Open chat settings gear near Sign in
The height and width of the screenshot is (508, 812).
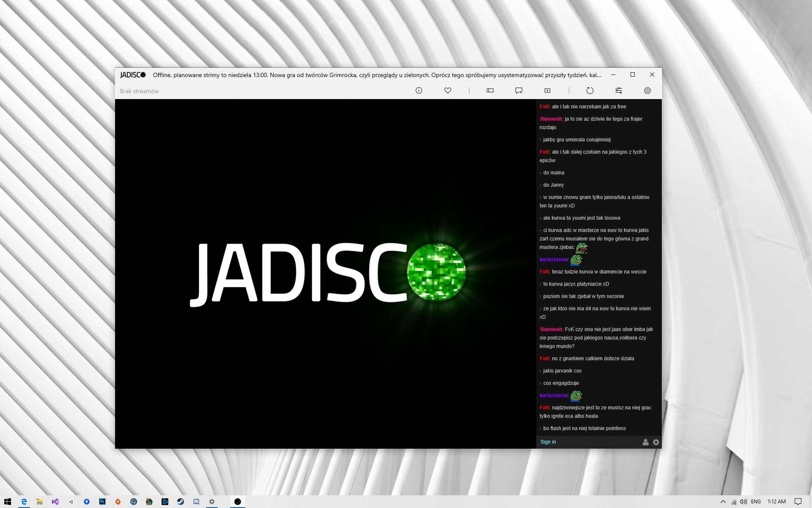tap(656, 442)
